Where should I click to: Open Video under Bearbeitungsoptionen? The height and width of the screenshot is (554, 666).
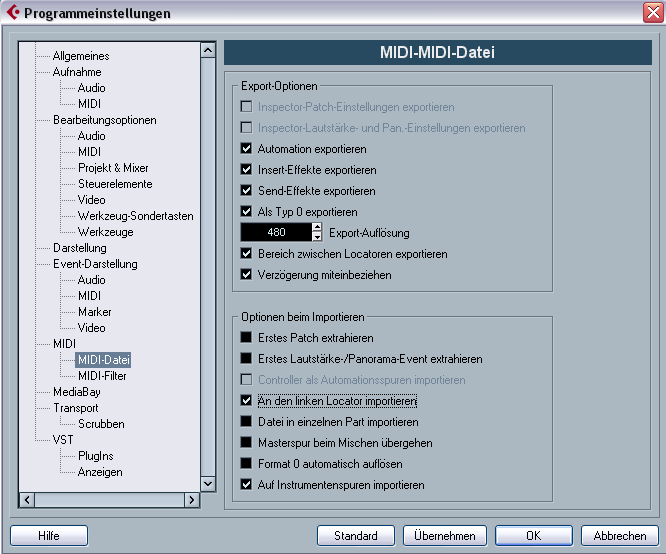pyautogui.click(x=91, y=200)
